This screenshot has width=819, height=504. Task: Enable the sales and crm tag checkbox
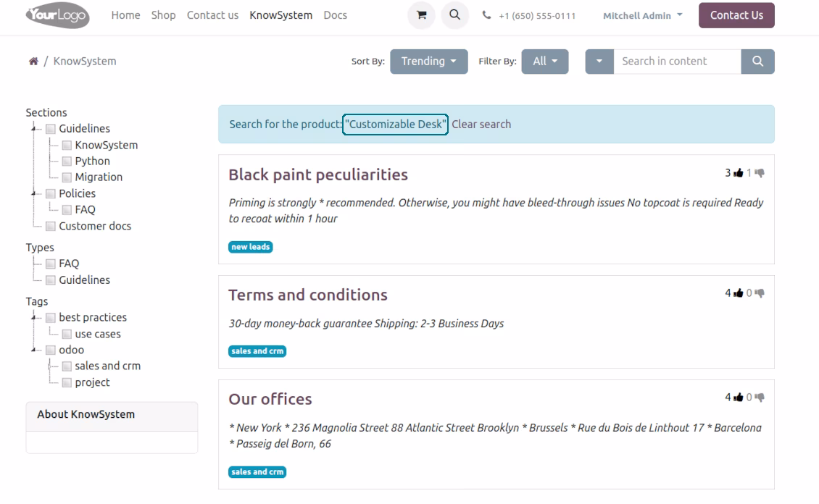click(67, 366)
